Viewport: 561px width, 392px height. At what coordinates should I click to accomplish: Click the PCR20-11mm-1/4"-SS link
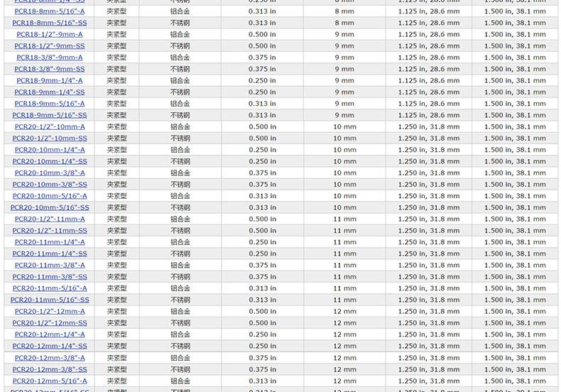49,254
